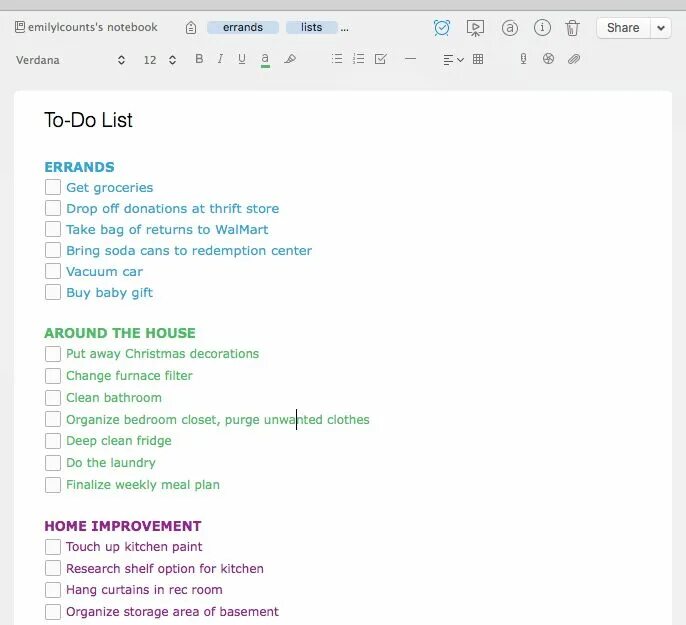Delete note with trash icon
The width and height of the screenshot is (686, 625).
coord(572,28)
